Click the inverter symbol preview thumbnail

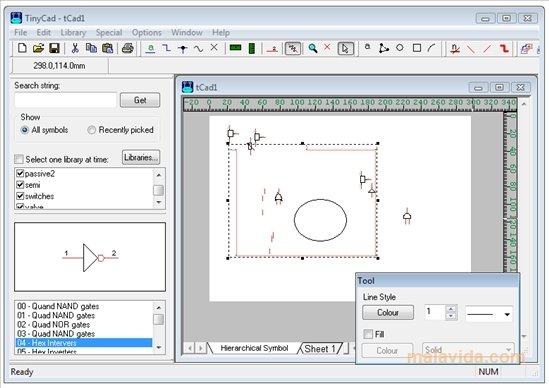pos(90,257)
